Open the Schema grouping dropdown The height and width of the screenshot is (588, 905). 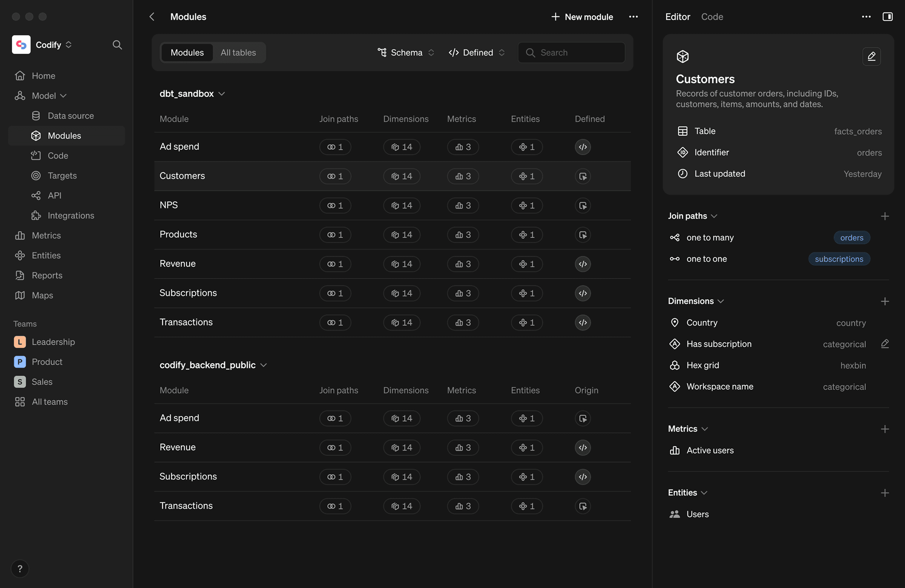(405, 52)
